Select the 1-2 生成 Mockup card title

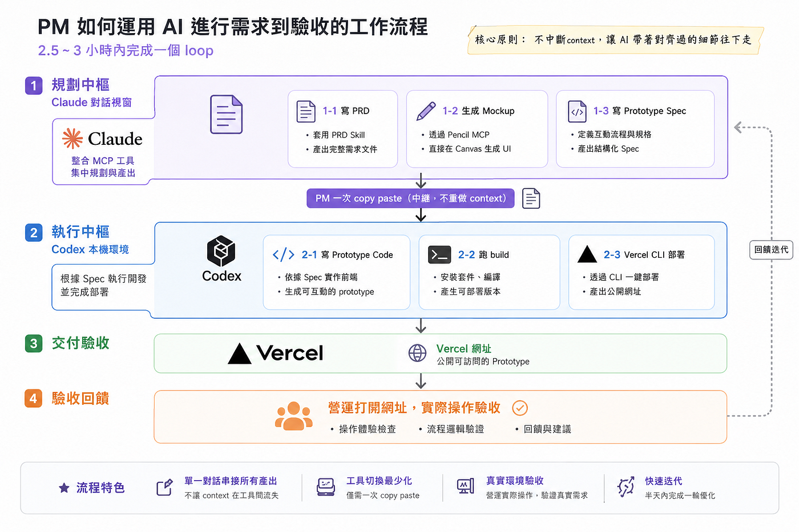coord(478,111)
